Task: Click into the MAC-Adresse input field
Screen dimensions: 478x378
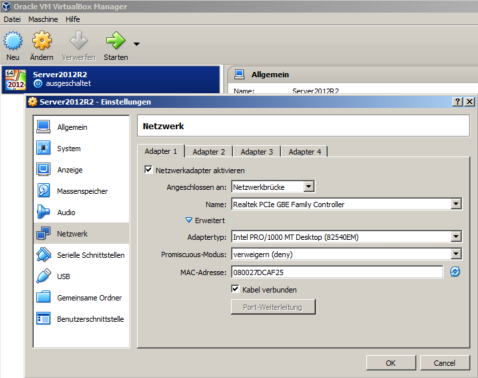Action: point(337,272)
